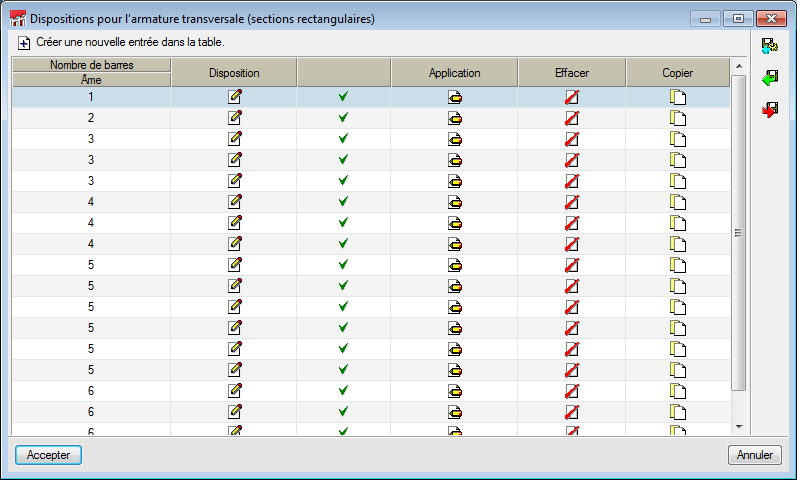
Task: Delete row 2 with its Effacer icon
Action: [x=572, y=118]
